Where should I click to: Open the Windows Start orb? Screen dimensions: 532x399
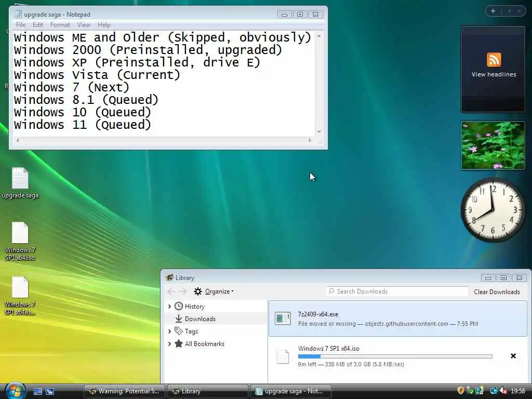[x=15, y=391]
